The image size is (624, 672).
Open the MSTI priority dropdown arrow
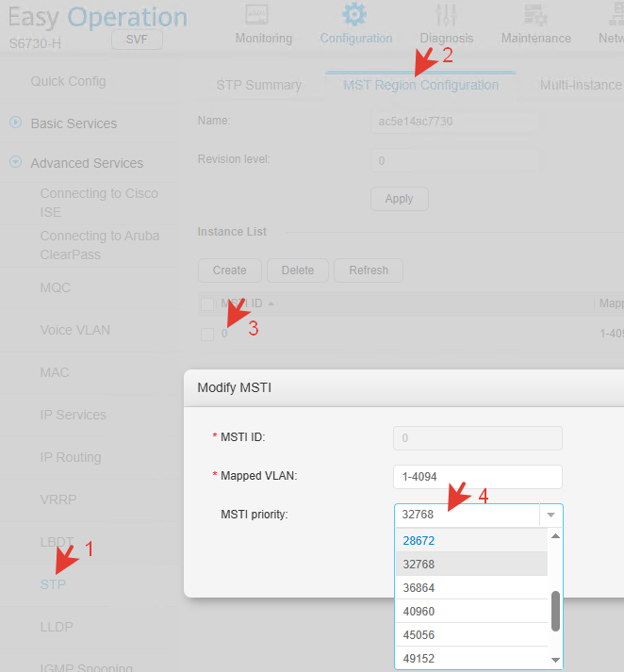[x=550, y=515]
